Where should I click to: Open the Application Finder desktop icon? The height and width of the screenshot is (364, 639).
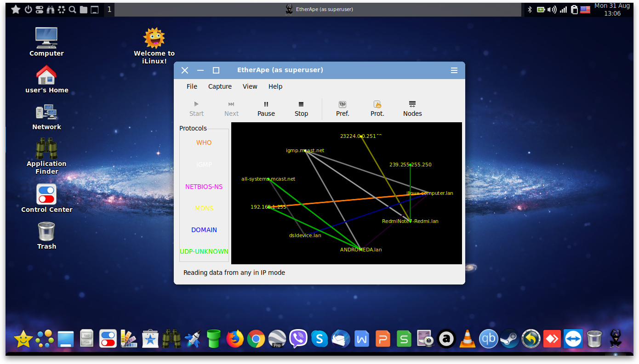point(46,156)
